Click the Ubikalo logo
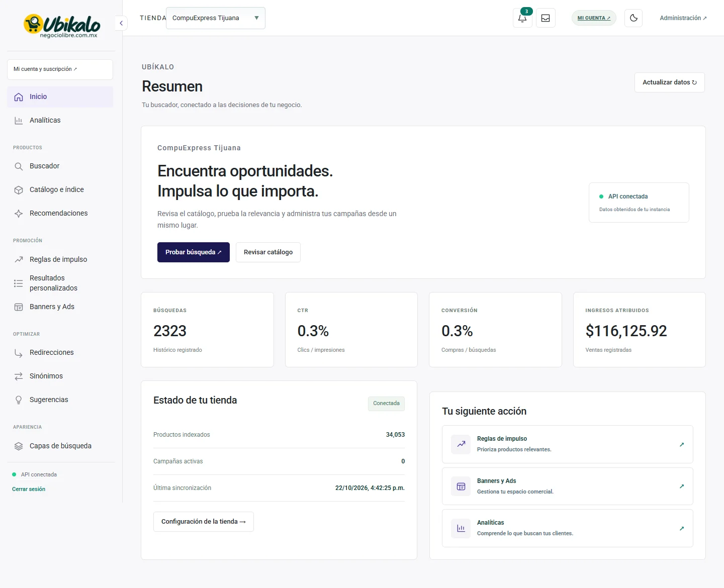 [x=62, y=25]
